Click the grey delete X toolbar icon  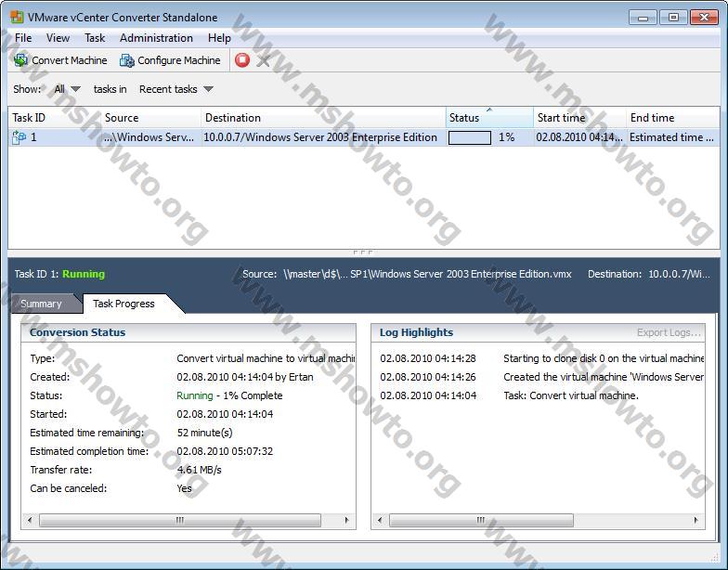[x=264, y=60]
